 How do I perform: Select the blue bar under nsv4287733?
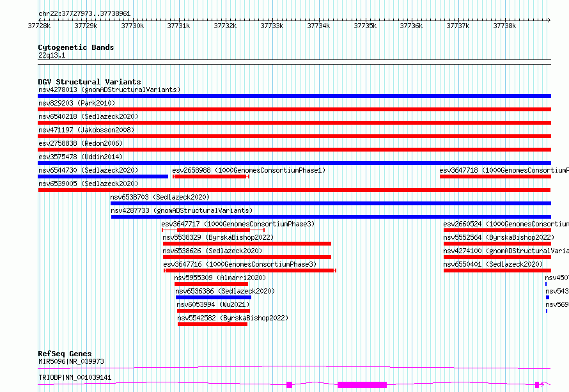click(x=331, y=217)
